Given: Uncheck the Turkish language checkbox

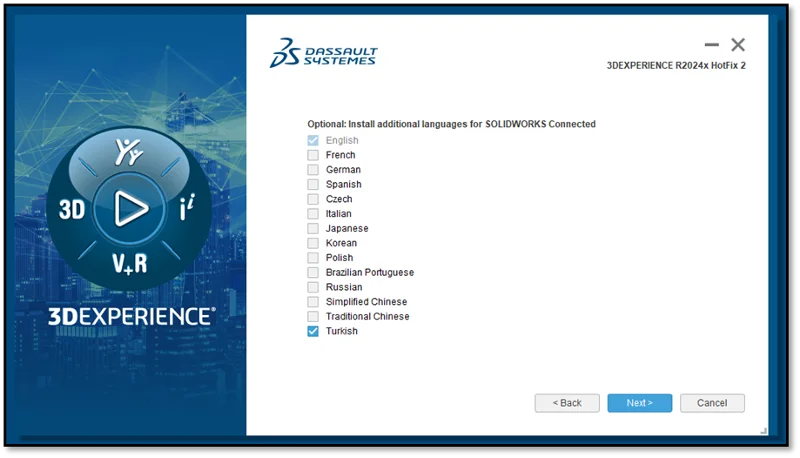Looking at the screenshot, I should [x=313, y=331].
